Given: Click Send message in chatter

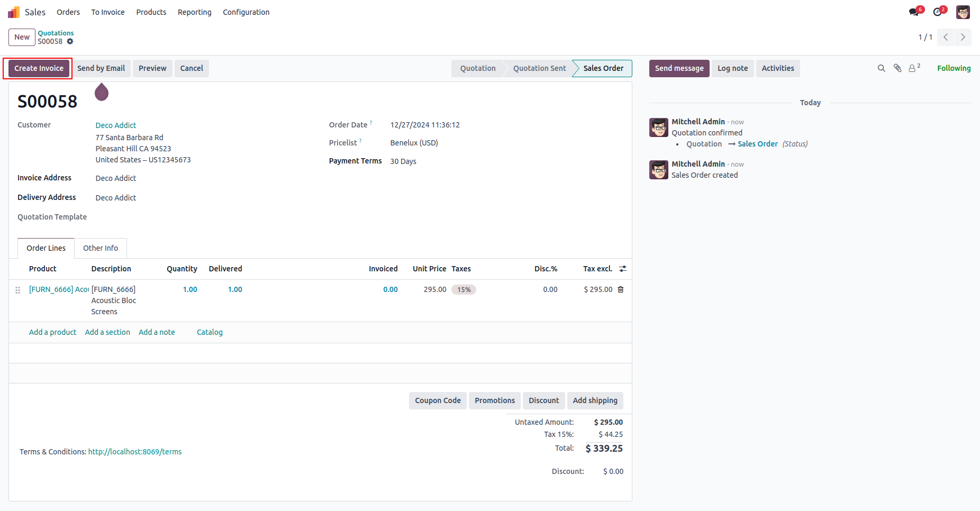Looking at the screenshot, I should point(679,68).
